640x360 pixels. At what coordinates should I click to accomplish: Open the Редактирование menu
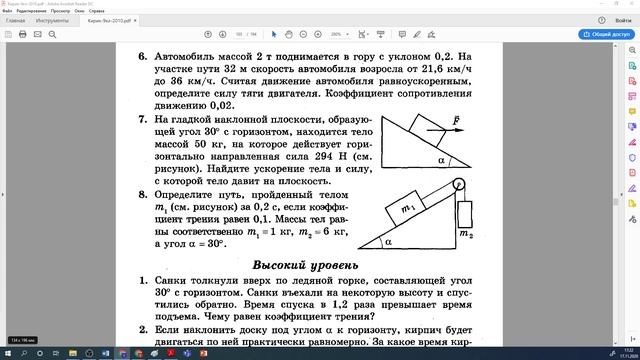tap(31, 11)
